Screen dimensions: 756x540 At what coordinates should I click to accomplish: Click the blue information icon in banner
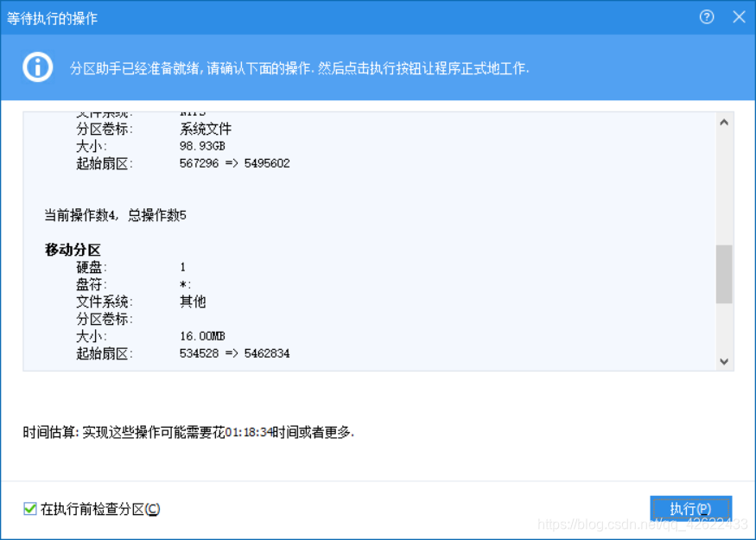38,67
